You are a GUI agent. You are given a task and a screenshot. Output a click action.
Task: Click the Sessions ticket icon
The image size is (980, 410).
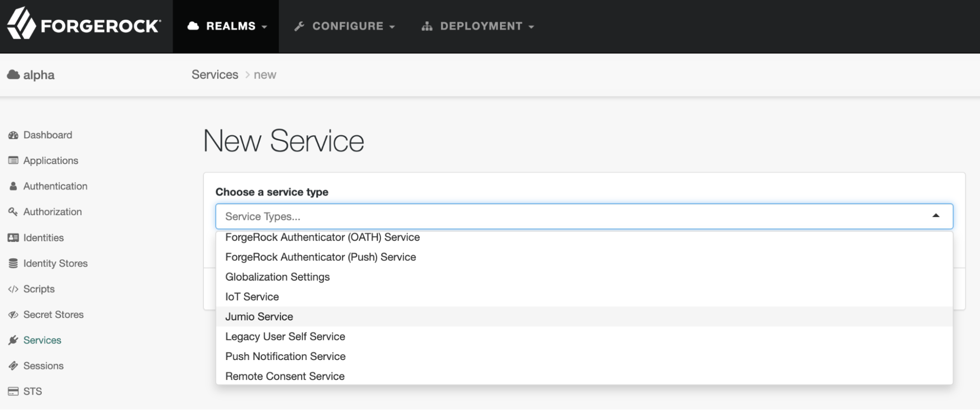pyautogui.click(x=13, y=366)
